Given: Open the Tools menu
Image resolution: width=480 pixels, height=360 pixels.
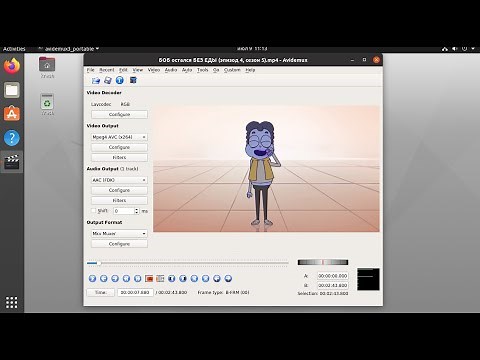Looking at the screenshot, I should click(x=202, y=70).
